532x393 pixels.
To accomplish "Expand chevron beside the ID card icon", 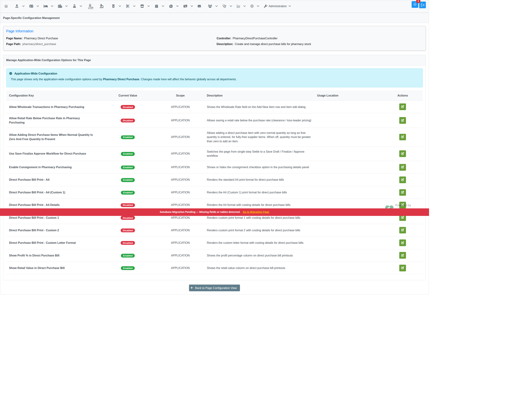I will click(x=38, y=6).
